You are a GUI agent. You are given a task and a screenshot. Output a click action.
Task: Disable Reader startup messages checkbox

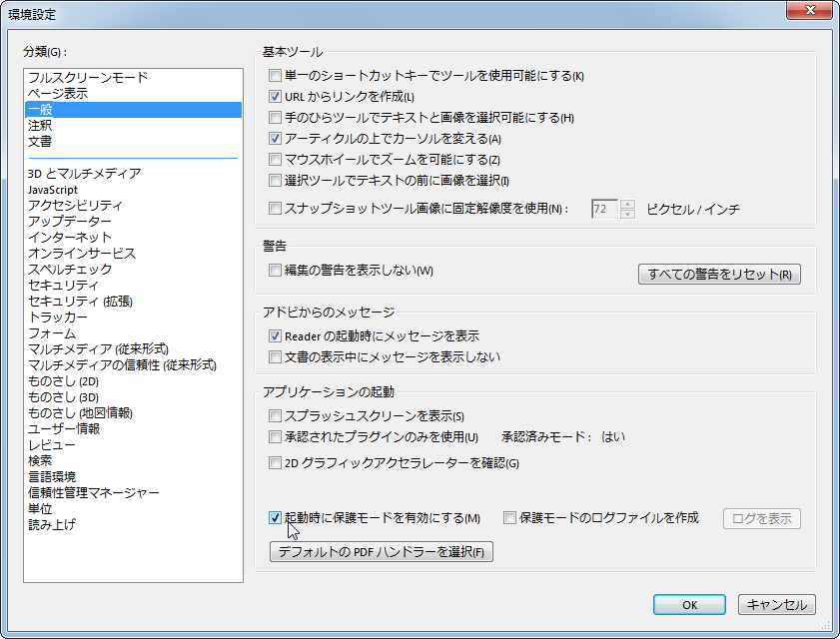pos(275,336)
